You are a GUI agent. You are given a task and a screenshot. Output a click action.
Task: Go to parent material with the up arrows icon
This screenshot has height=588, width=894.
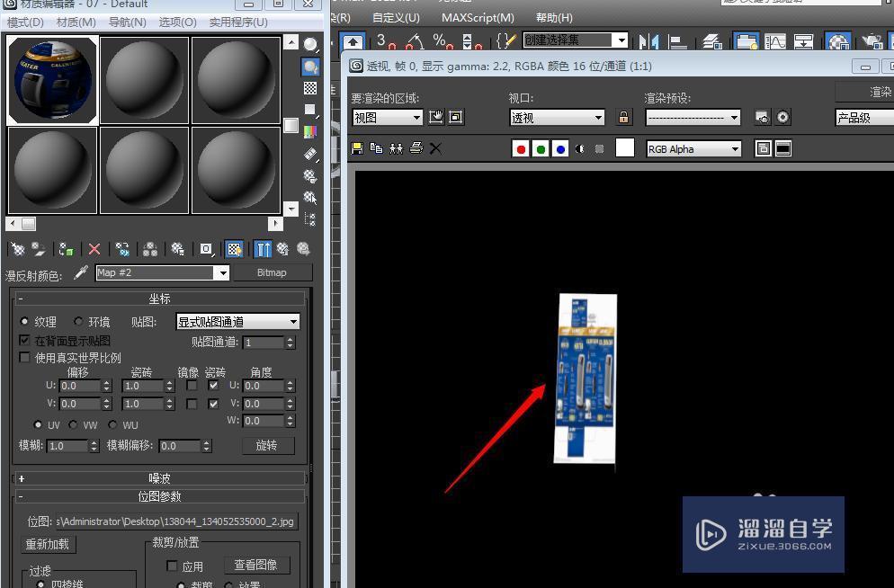coord(262,249)
